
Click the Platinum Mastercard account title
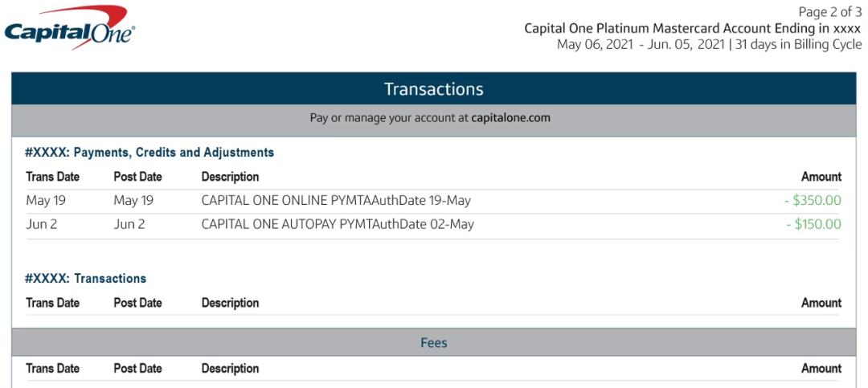(x=693, y=28)
